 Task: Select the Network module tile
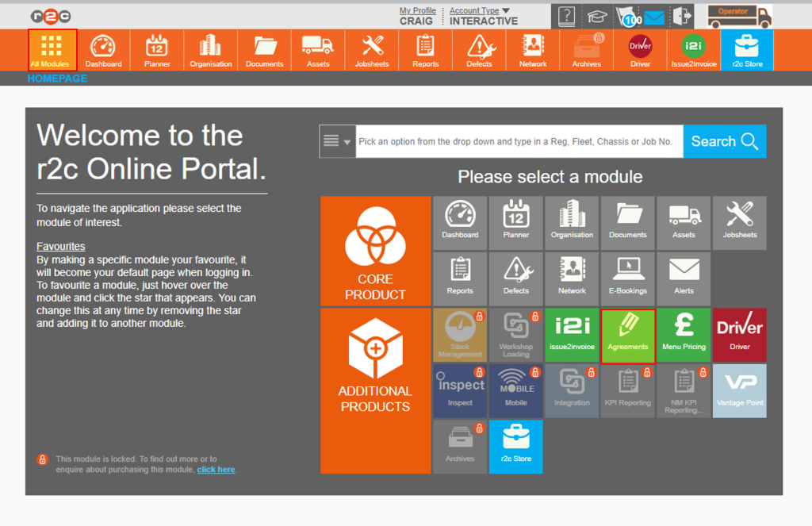(x=572, y=278)
